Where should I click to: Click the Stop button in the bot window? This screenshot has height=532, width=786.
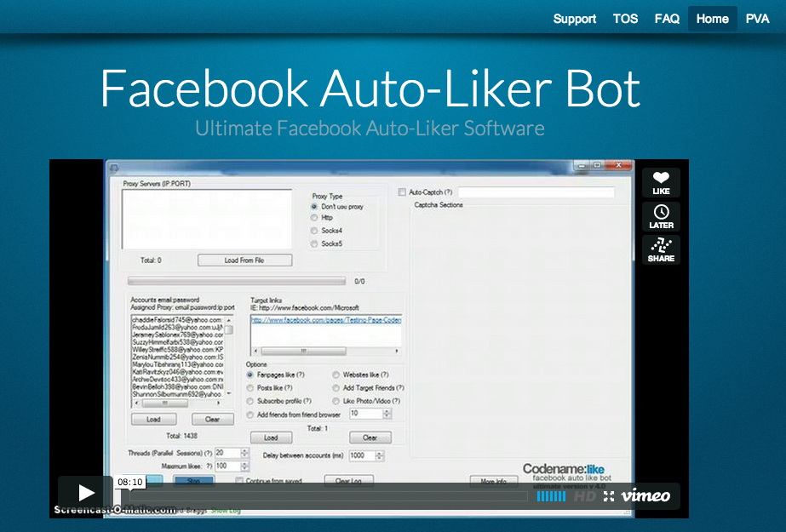click(x=193, y=481)
